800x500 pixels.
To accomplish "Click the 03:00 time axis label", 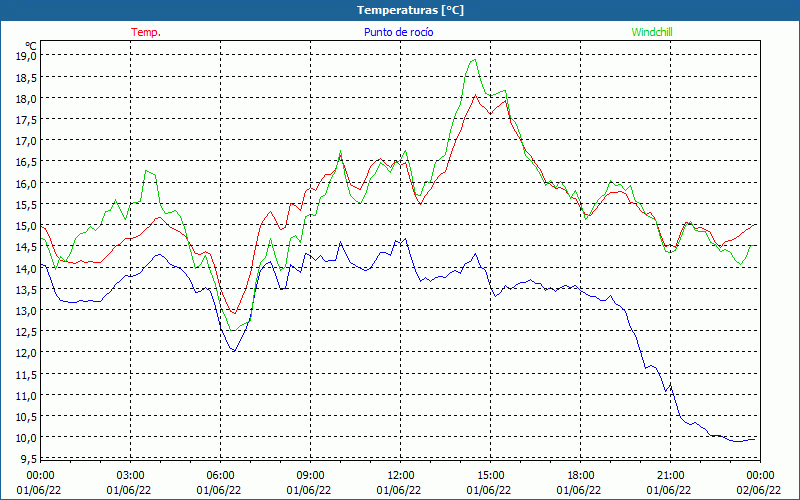I will point(130,475).
